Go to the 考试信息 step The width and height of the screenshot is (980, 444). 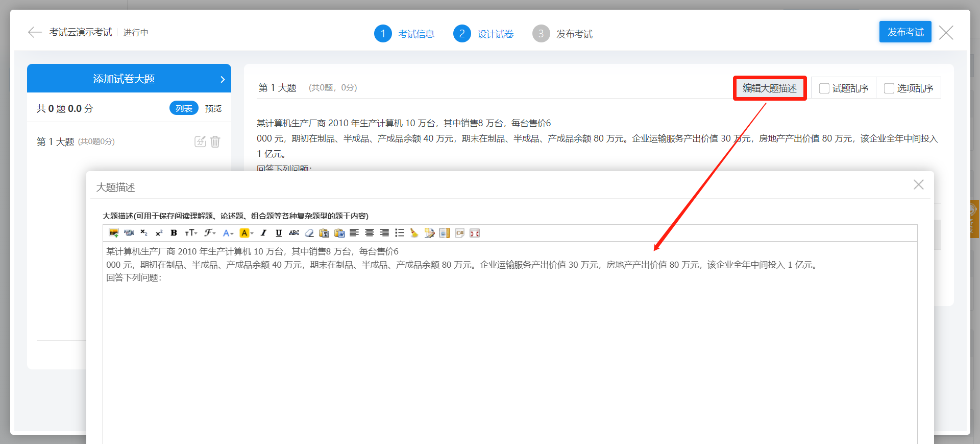[416, 34]
